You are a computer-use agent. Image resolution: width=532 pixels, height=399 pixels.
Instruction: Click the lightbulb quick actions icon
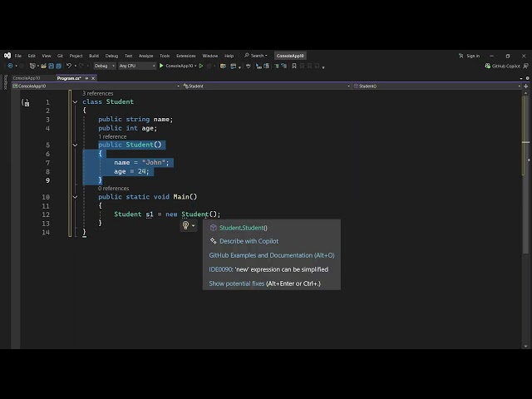pos(185,225)
